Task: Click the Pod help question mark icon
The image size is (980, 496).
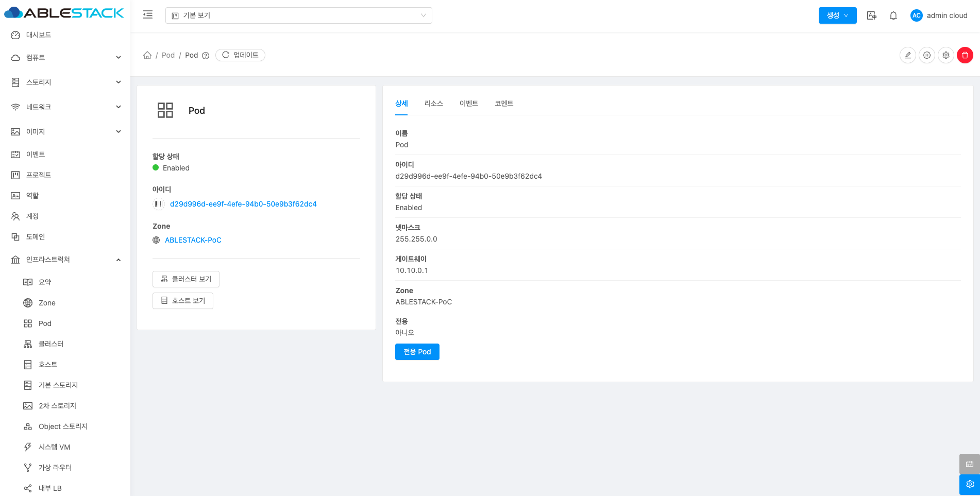Action: pos(206,56)
